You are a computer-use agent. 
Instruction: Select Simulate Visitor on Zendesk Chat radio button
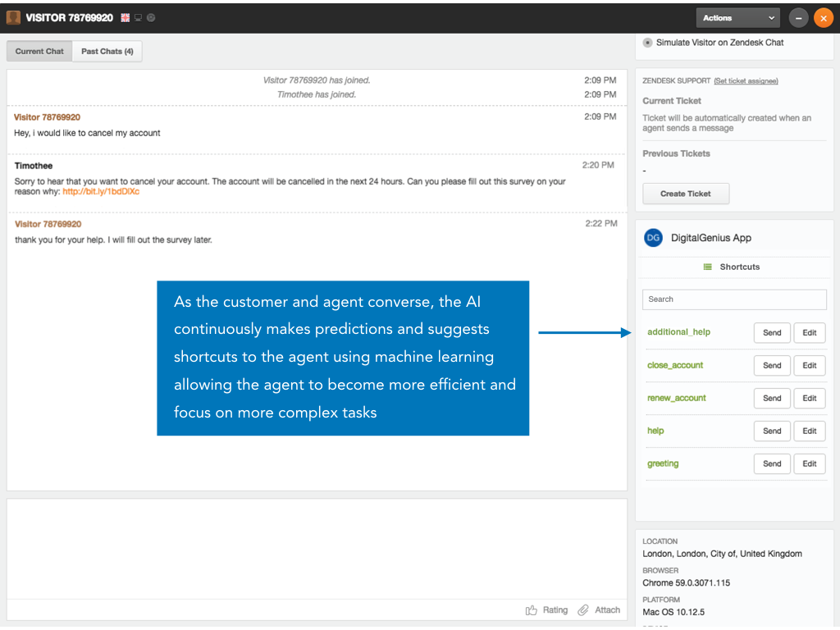[647, 43]
